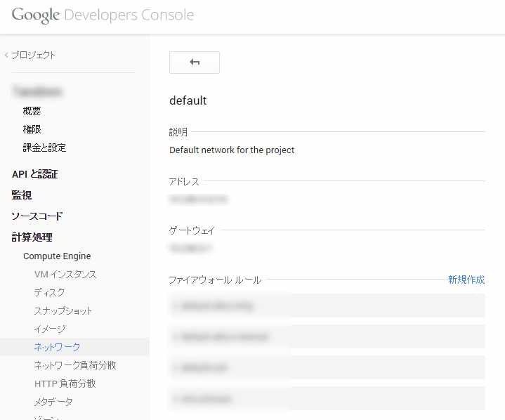Screen dimensions: 505x420
Task: Collapse the 計算処理 section
Action: (32, 237)
